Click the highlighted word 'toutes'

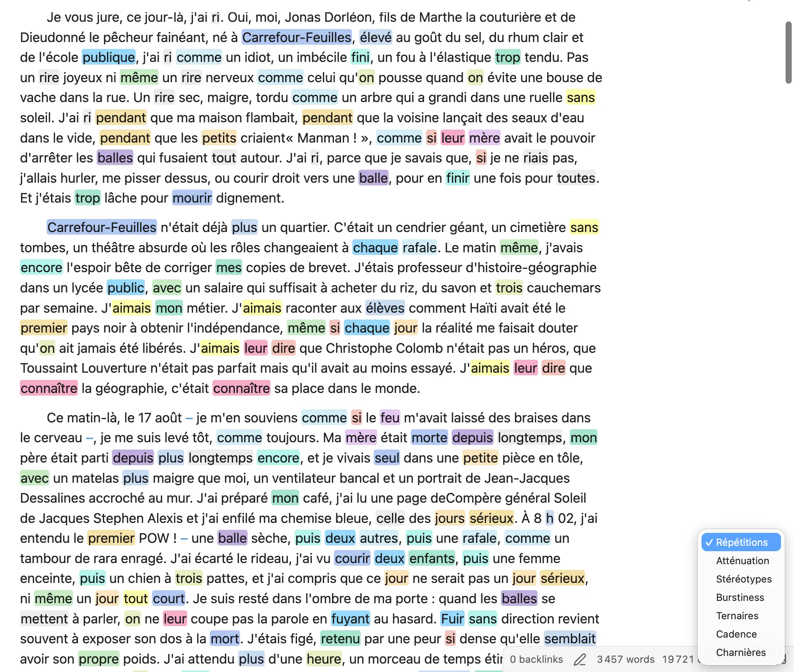pyautogui.click(x=576, y=178)
